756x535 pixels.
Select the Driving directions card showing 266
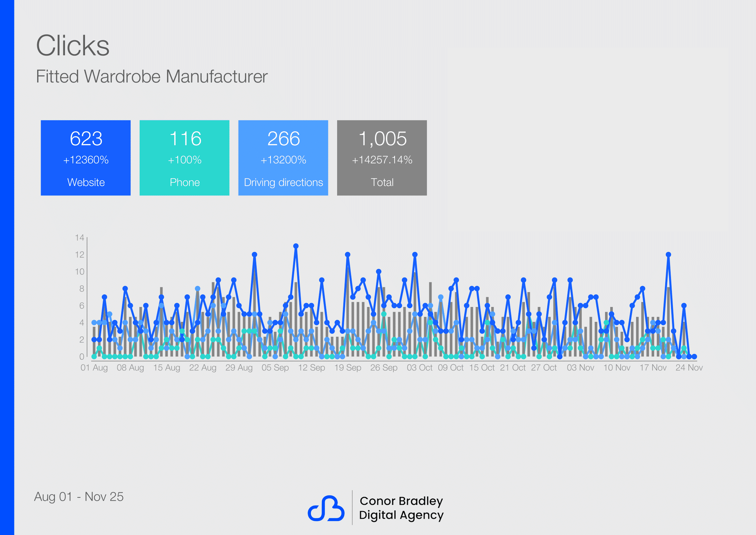pos(283,158)
